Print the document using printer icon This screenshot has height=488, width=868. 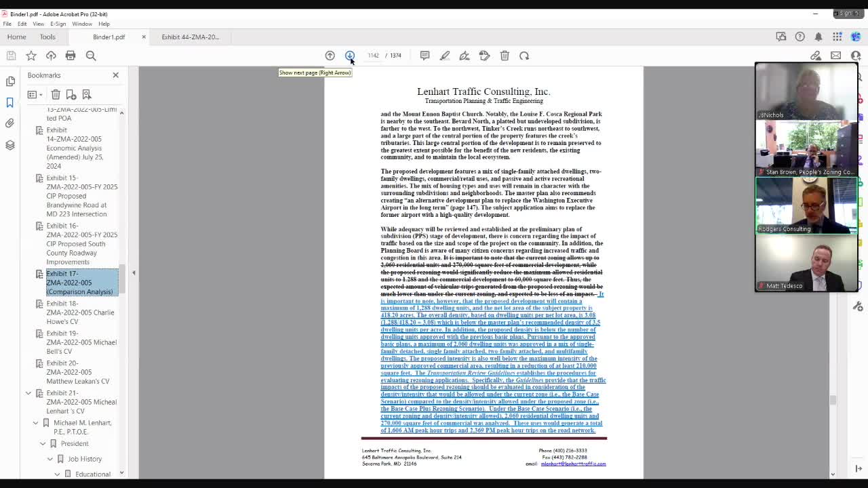[x=71, y=56]
